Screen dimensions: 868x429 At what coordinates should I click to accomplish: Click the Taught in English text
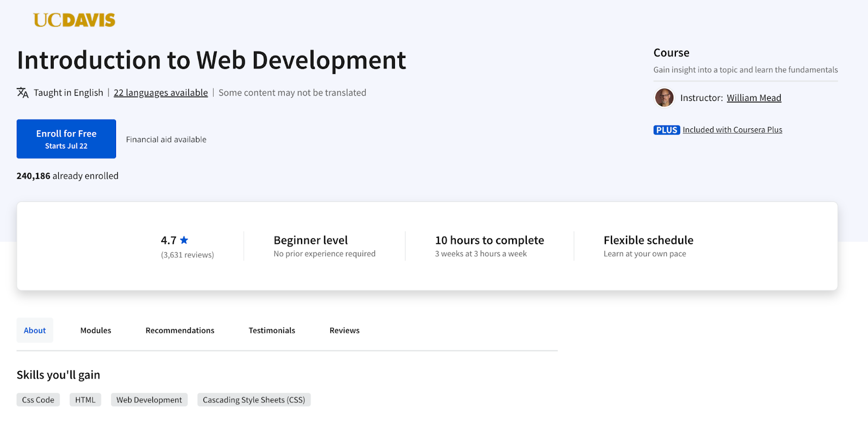68,93
